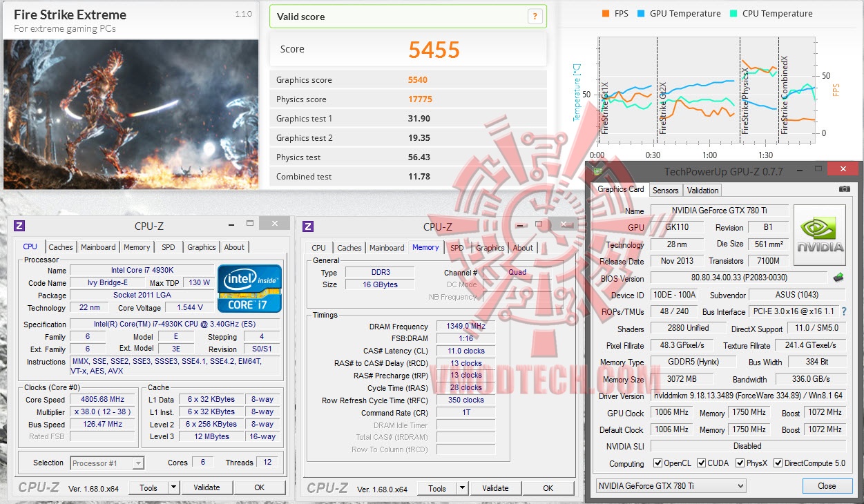Image resolution: width=864 pixels, height=504 pixels.
Task: Maximize the GPU-Z window
Action: coord(818,169)
